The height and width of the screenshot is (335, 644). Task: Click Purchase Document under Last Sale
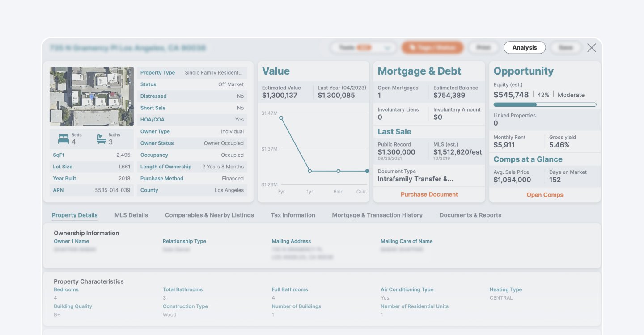pyautogui.click(x=429, y=194)
